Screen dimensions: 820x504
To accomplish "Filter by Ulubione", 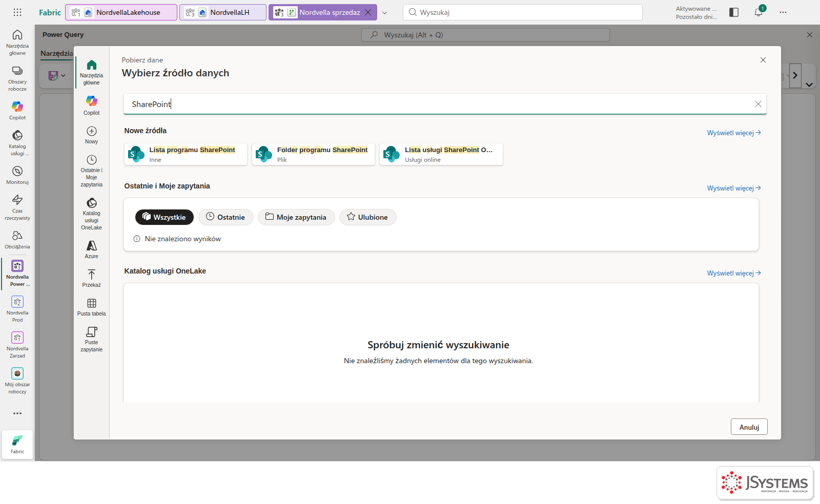I will point(367,217).
